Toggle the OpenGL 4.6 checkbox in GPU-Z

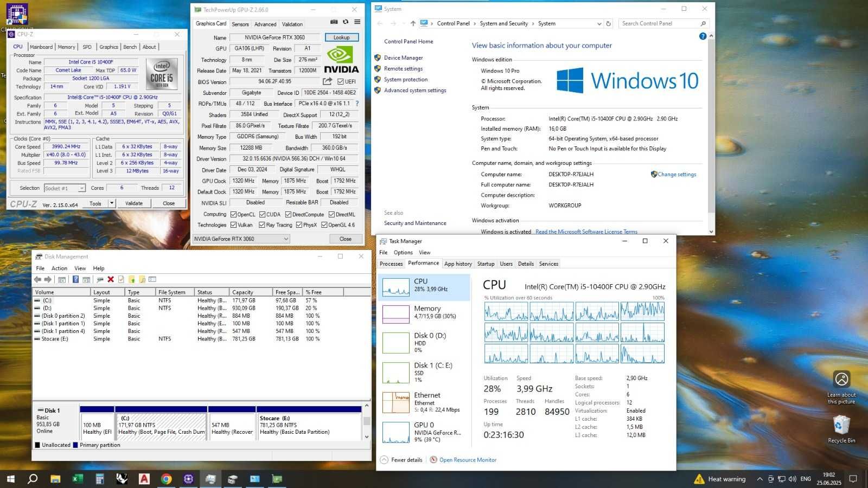click(x=324, y=225)
